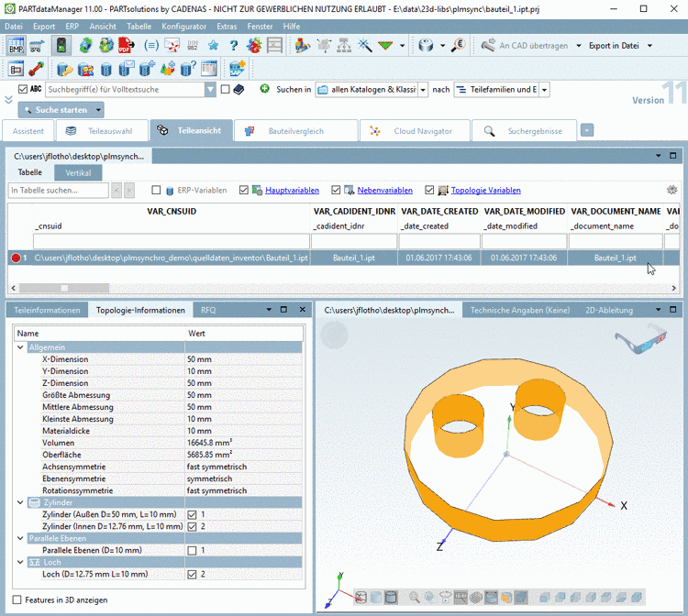Uncheck the Nebenvariablen checkbox
Screen dimensions: 688x616
[336, 191]
